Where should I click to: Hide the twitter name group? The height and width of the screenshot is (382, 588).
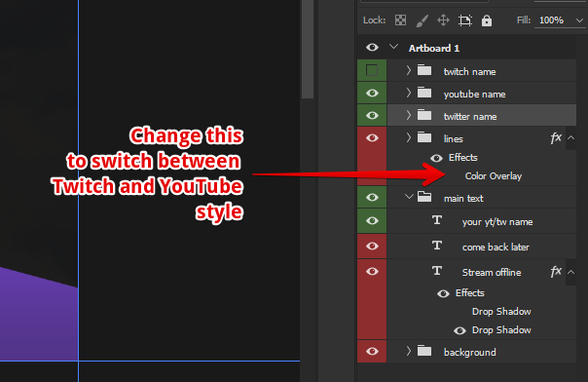(x=372, y=115)
